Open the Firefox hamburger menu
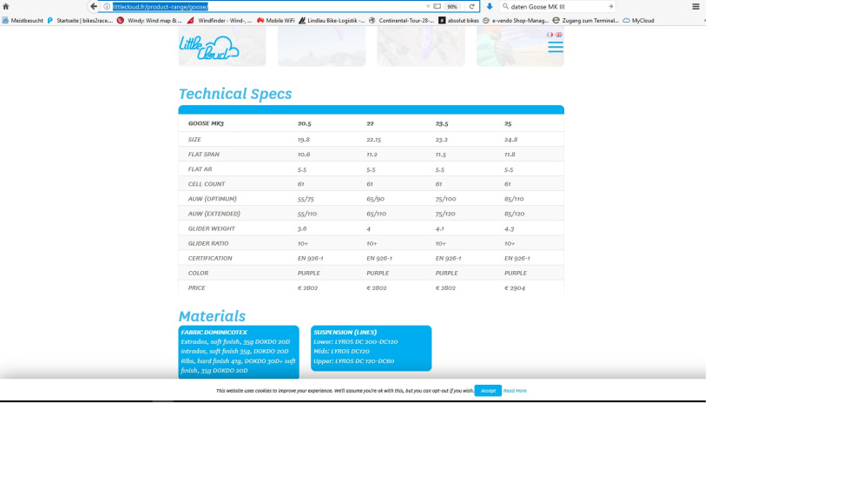This screenshot has height=489, width=868. (696, 7)
